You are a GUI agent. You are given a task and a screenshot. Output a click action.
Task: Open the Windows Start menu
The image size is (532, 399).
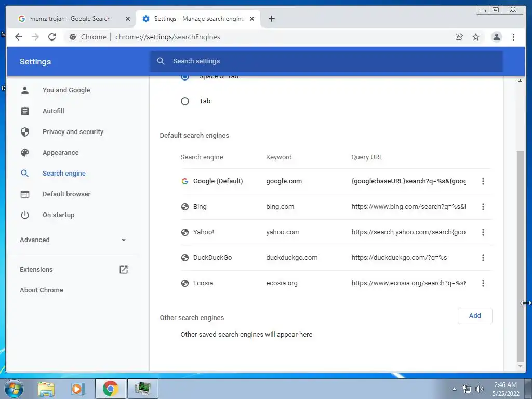[x=14, y=389]
